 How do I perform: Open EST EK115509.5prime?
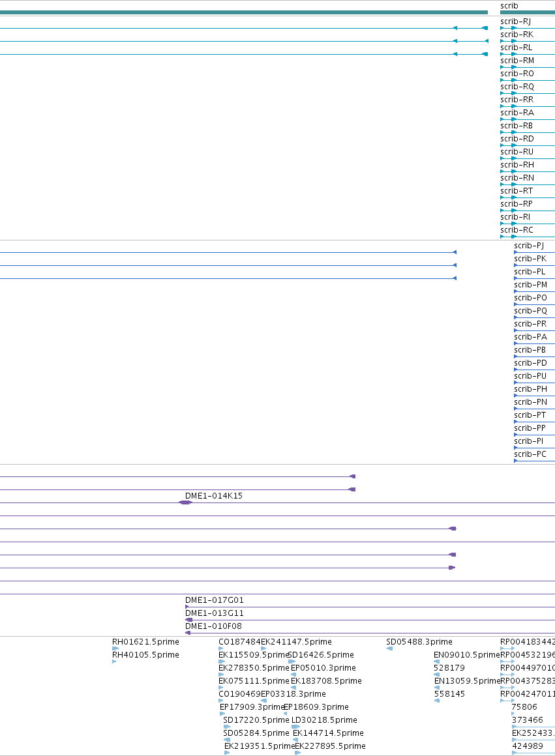[253, 655]
